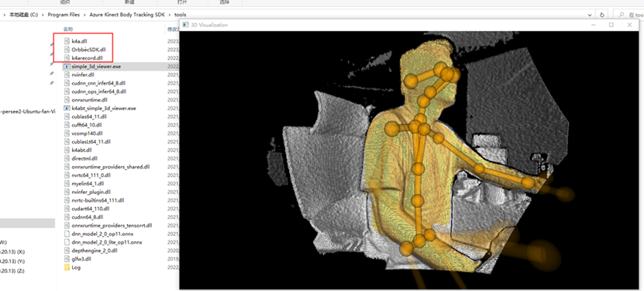Click the k4a.dll file icon
The width and height of the screenshot is (644, 291).
point(67,41)
